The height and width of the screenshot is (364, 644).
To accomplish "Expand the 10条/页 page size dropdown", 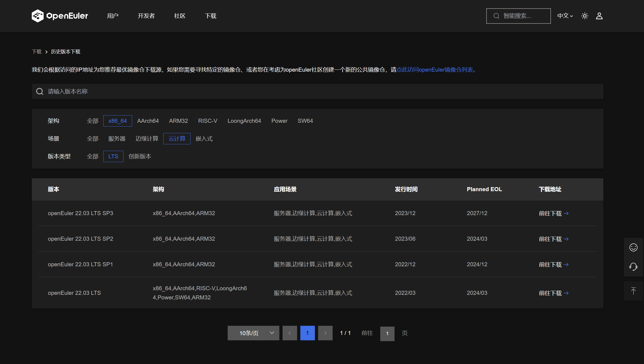I will [253, 333].
